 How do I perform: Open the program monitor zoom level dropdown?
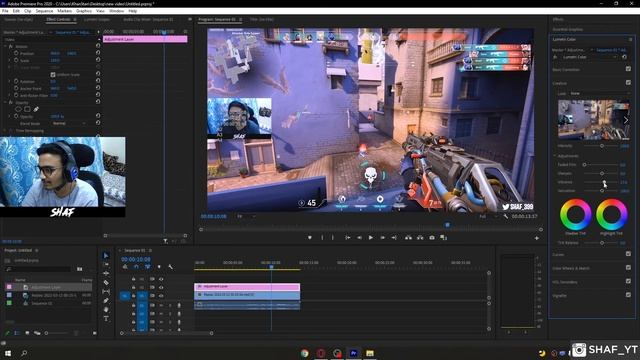(x=246, y=216)
